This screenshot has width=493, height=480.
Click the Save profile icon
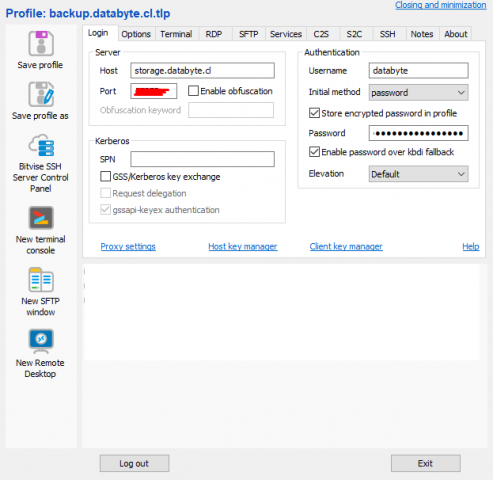point(41,44)
